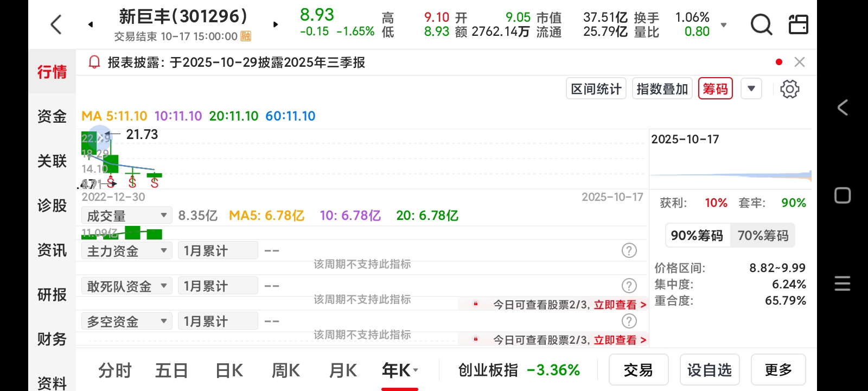Open the layout icon in the top right corner
The image size is (868, 391).
coord(798,24)
